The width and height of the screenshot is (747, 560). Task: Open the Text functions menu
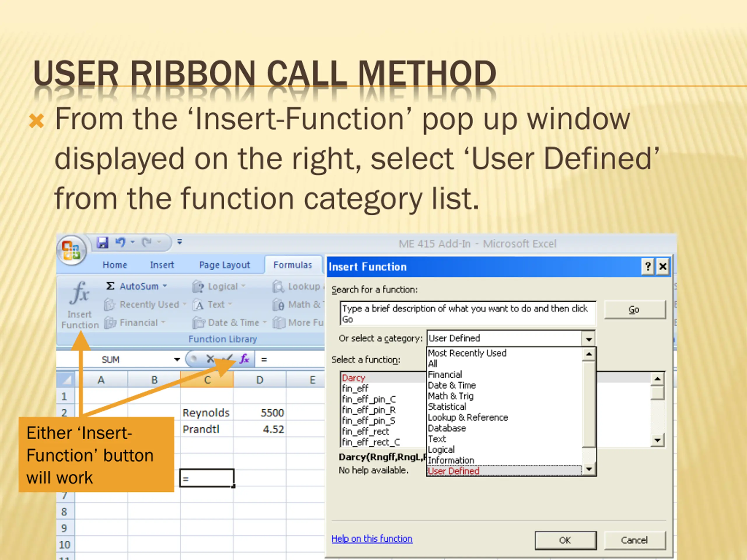(212, 304)
